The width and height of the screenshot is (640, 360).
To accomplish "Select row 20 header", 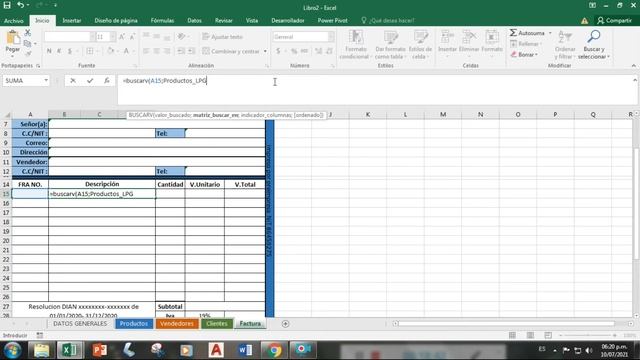I will pyautogui.click(x=6, y=241).
